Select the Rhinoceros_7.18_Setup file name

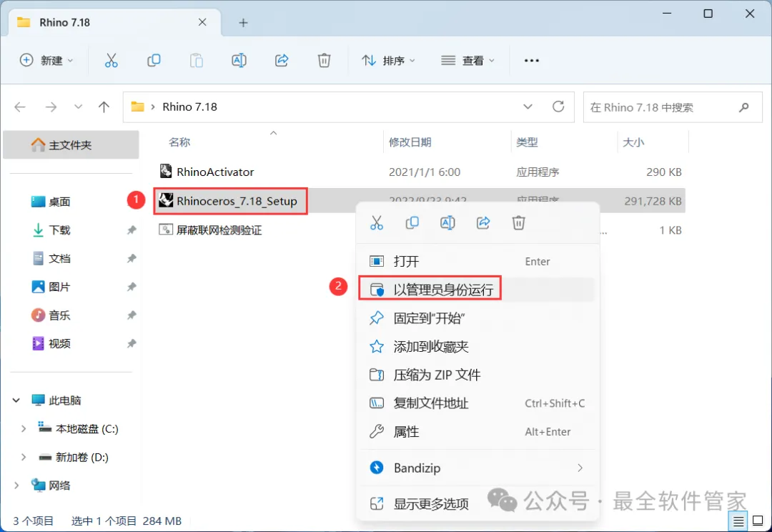click(x=237, y=201)
